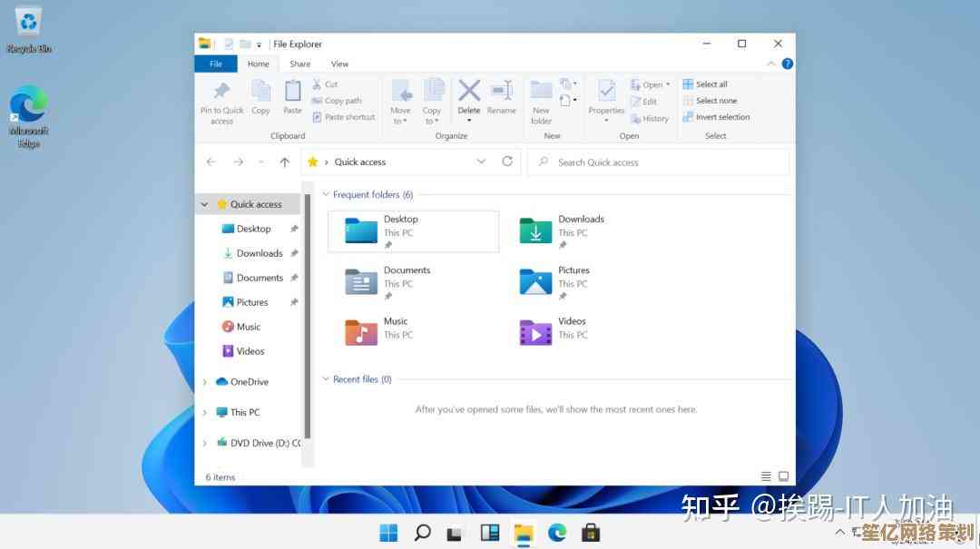980x549 pixels.
Task: Go up one level with up arrow
Action: point(285,162)
